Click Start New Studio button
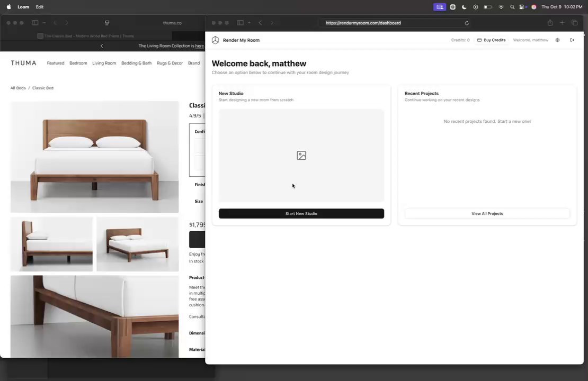Viewport: 588px width, 381px height. [x=301, y=214]
